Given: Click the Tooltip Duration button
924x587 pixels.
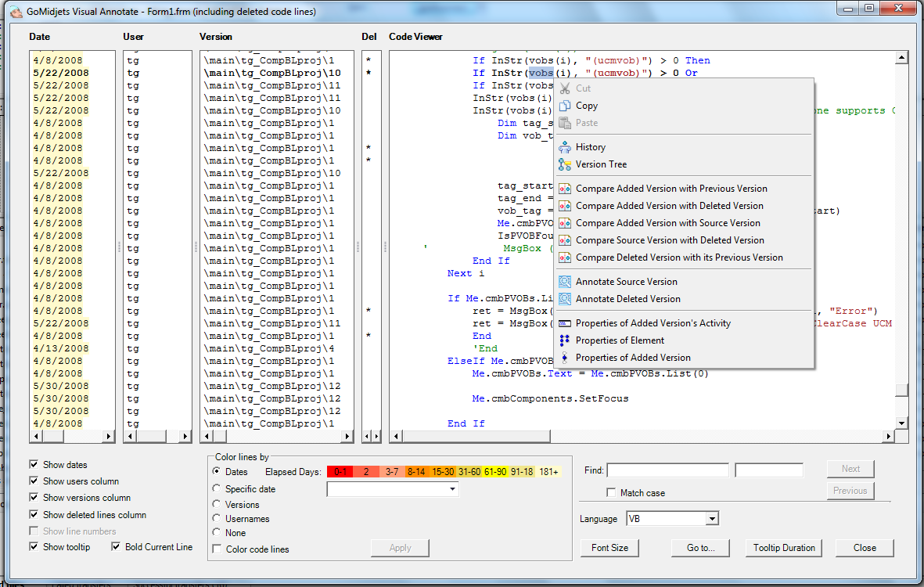Looking at the screenshot, I should click(784, 548).
